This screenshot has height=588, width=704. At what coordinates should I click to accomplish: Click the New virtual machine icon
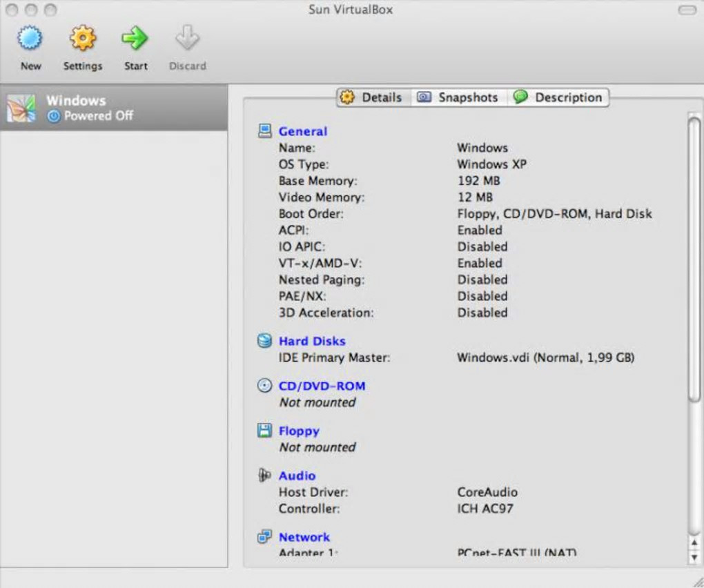point(30,38)
